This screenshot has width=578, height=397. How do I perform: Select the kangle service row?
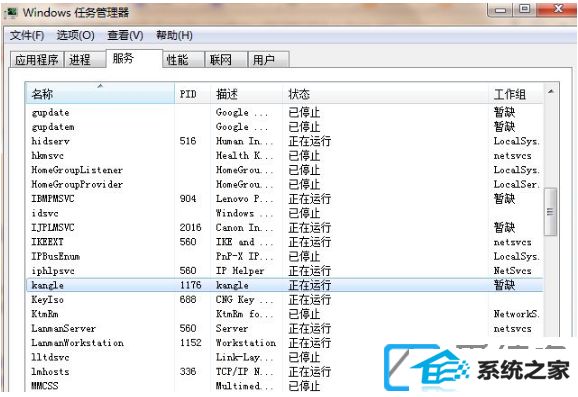tap(285, 285)
